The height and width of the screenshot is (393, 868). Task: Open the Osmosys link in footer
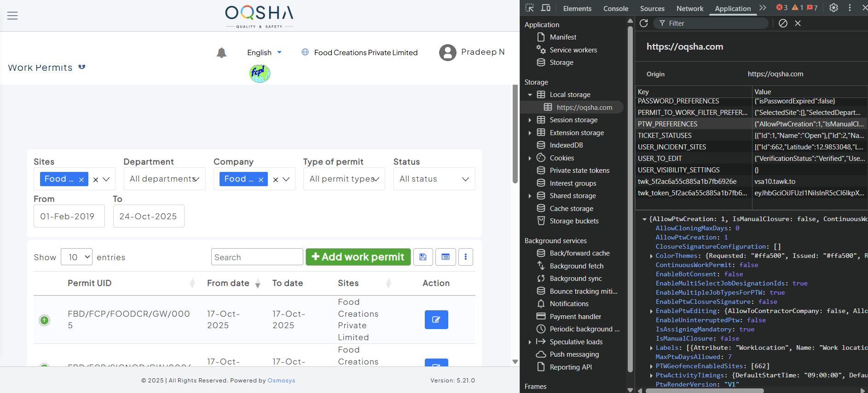pyautogui.click(x=281, y=380)
